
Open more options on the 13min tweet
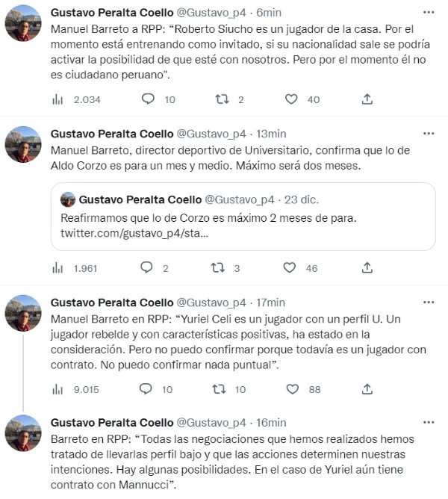coord(428,134)
